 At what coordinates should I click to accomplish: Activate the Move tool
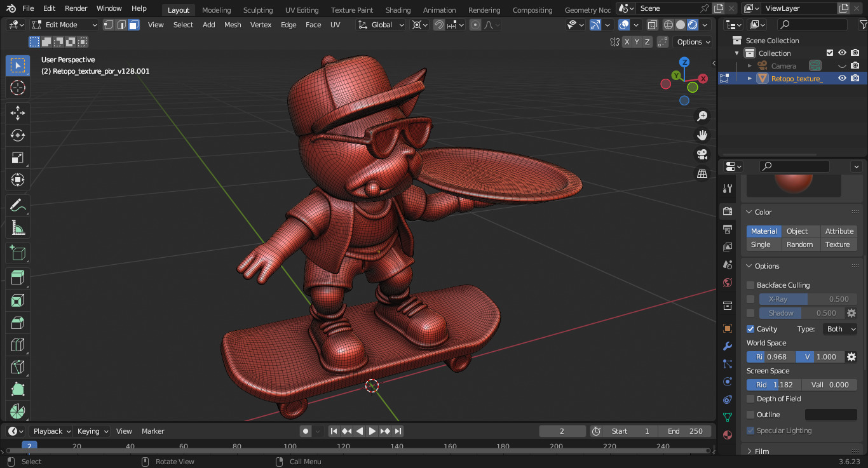click(x=18, y=113)
